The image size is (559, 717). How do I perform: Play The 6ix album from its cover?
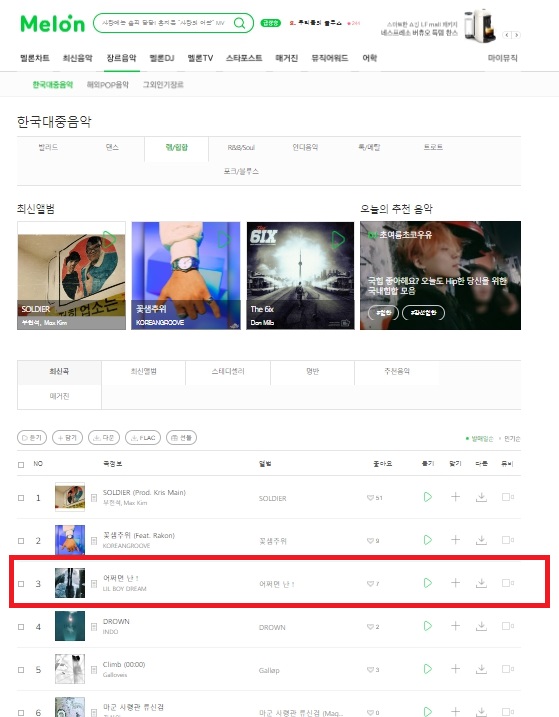click(338, 239)
